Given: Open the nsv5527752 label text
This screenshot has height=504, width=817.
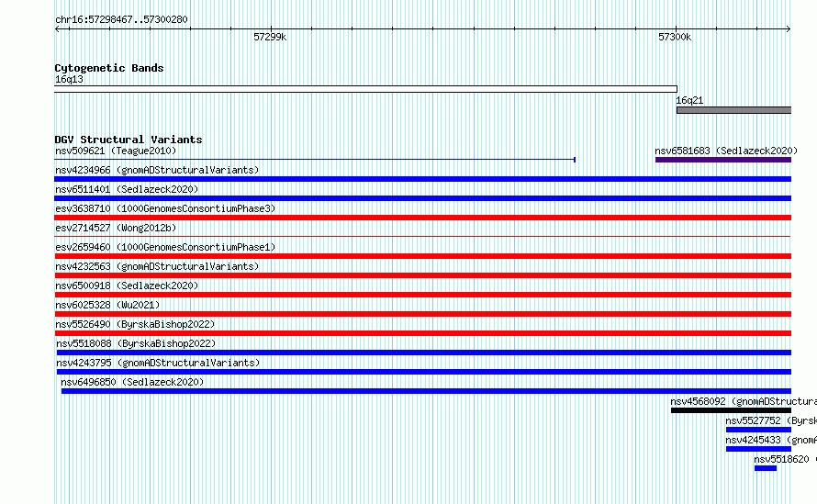Looking at the screenshot, I should 771,420.
